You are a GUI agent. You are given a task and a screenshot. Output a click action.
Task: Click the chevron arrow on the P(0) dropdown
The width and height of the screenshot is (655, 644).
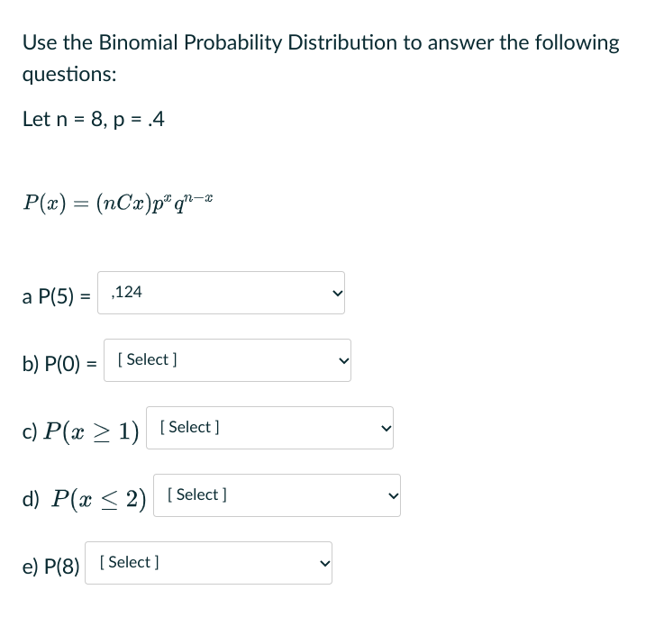(x=344, y=360)
